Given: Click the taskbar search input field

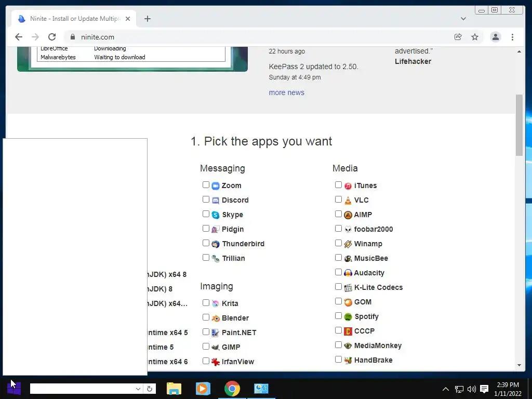Looking at the screenshot, I should tap(82, 389).
